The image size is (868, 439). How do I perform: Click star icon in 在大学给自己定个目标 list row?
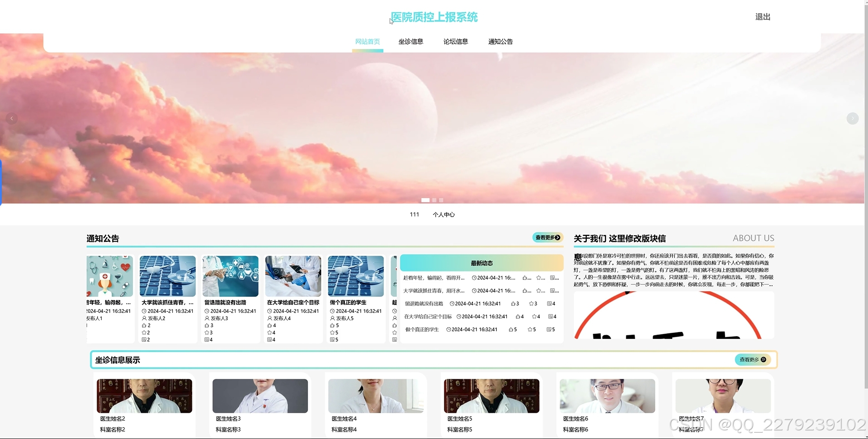pos(534,317)
